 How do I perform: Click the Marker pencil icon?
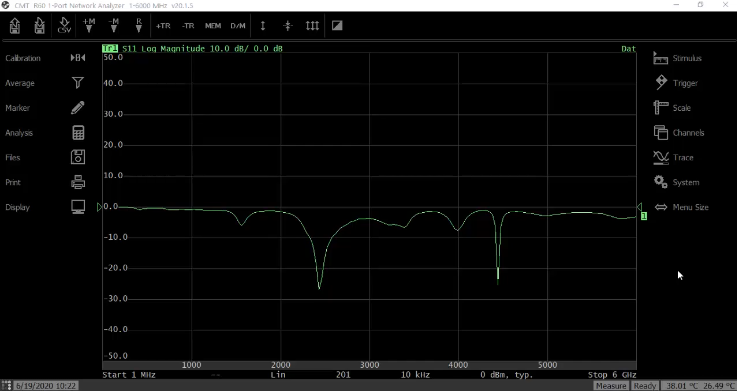[78, 108]
